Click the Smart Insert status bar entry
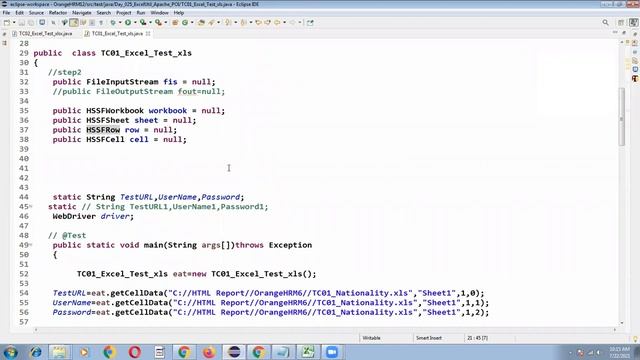Screen dimensions: 640x360 coord(429,338)
